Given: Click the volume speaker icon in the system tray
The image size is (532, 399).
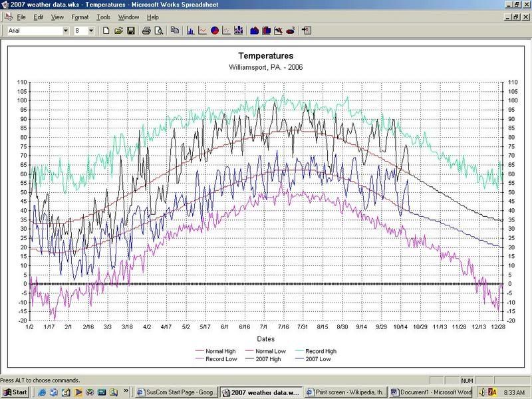Looking at the screenshot, I should pyautogui.click(x=481, y=392).
